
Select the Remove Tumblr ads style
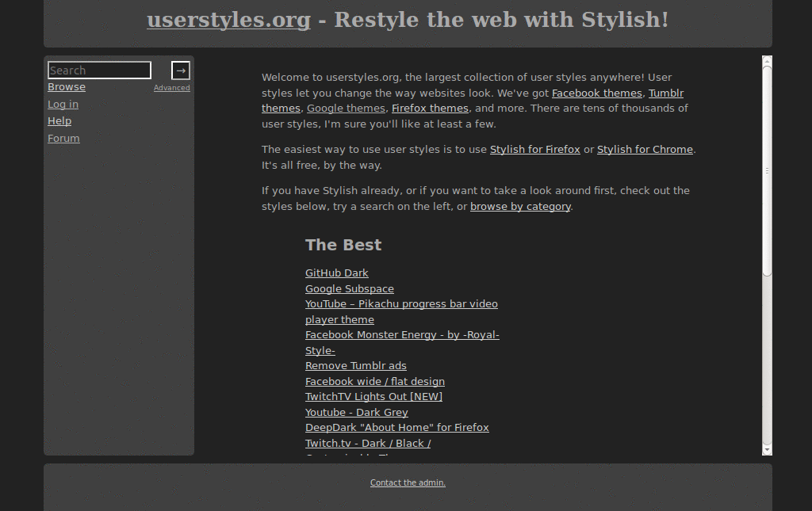pos(355,365)
